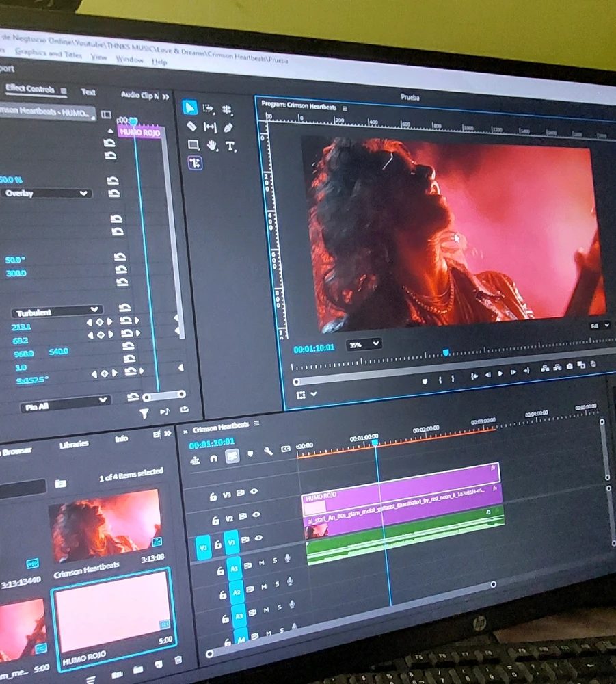Open the 35% zoom level dropdown
Viewport: 616px width, 684px height.
364,345
